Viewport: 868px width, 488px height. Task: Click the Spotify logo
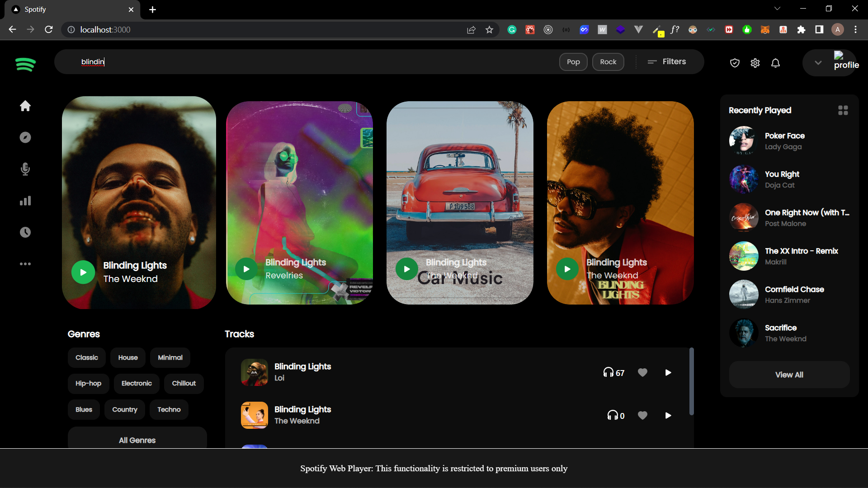pos(26,65)
